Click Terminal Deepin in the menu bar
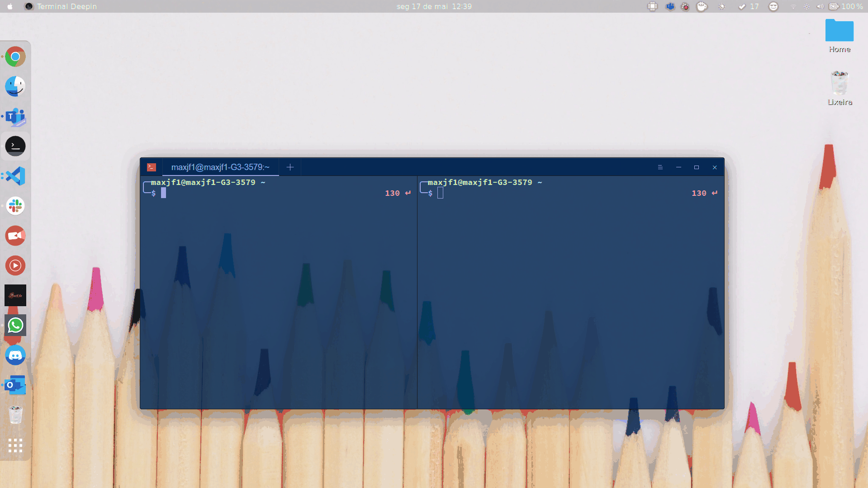 (x=66, y=6)
